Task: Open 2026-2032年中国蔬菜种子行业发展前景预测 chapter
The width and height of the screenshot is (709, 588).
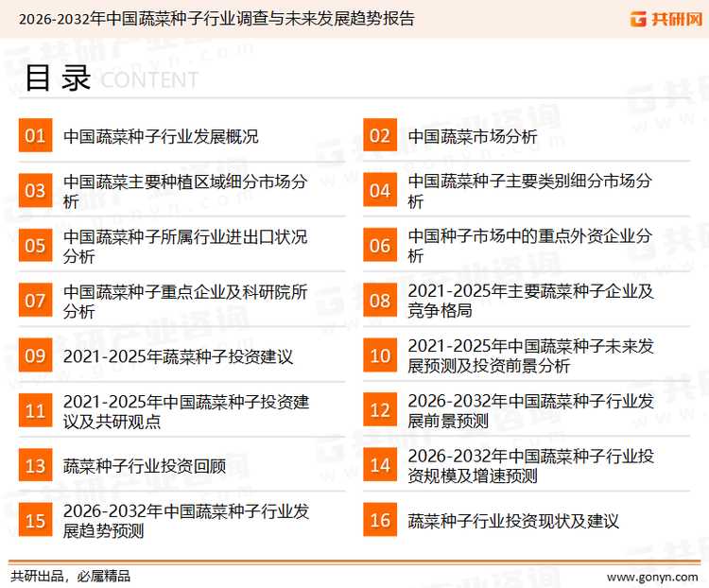Action: 529,410
